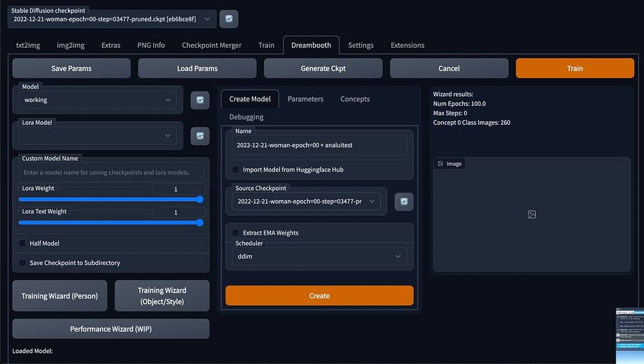644x364 pixels.
Task: Open the Scheduler dropdown set to ddim
Action: (x=319, y=256)
